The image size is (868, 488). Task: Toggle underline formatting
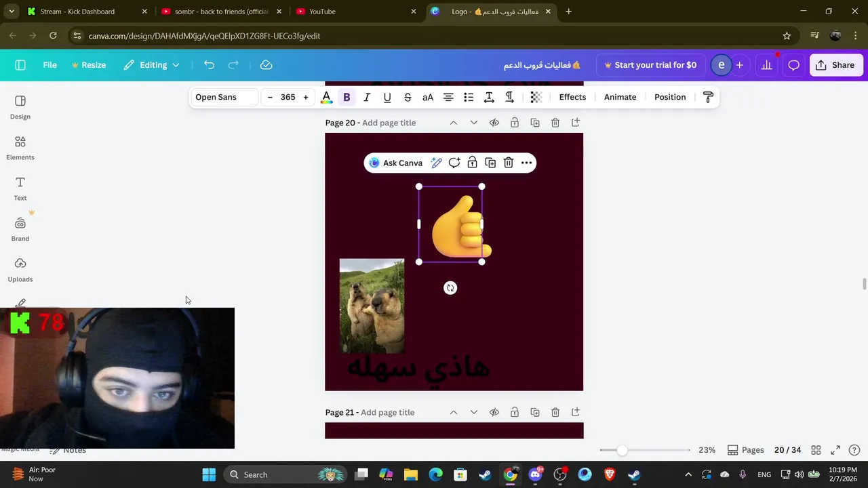click(x=387, y=97)
